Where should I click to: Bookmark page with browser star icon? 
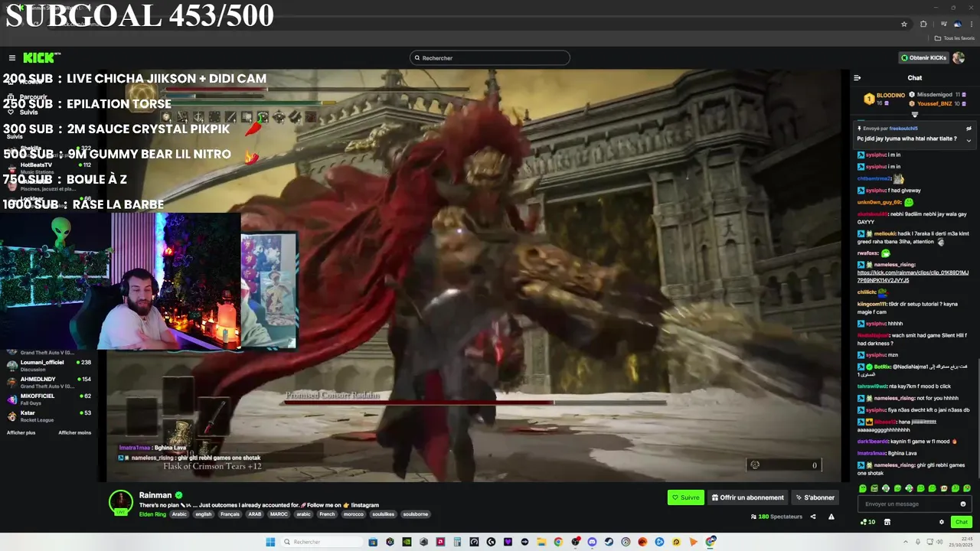(904, 24)
